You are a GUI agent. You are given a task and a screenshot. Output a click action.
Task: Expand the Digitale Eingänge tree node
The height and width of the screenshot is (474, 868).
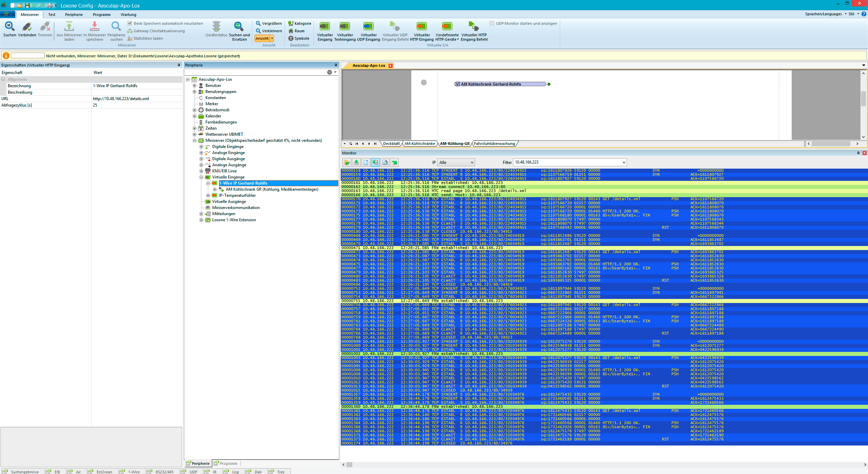[201, 147]
